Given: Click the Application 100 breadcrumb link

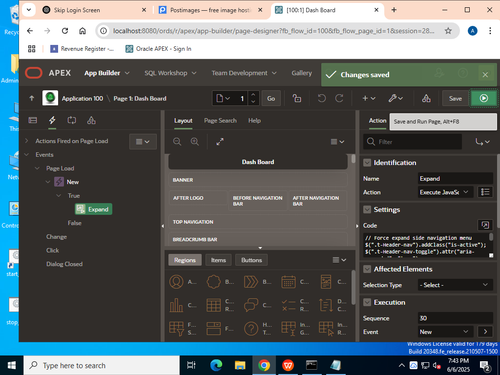Looking at the screenshot, I should (82, 98).
